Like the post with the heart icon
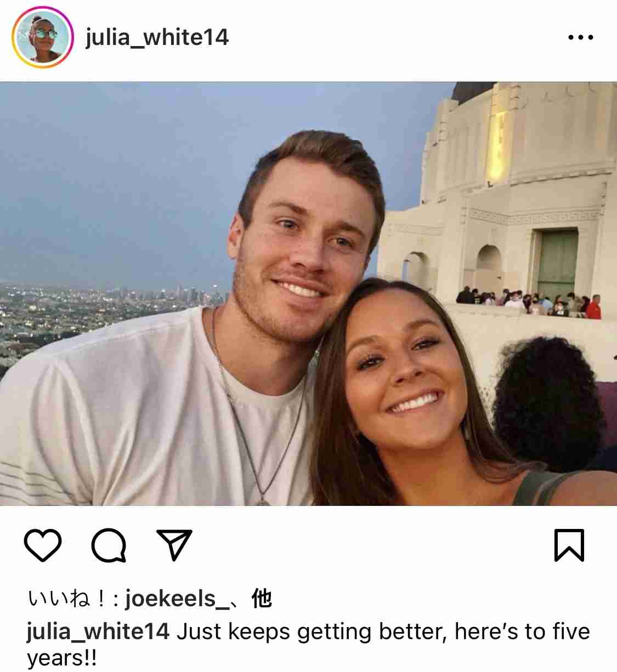The image size is (617, 672). 43,545
